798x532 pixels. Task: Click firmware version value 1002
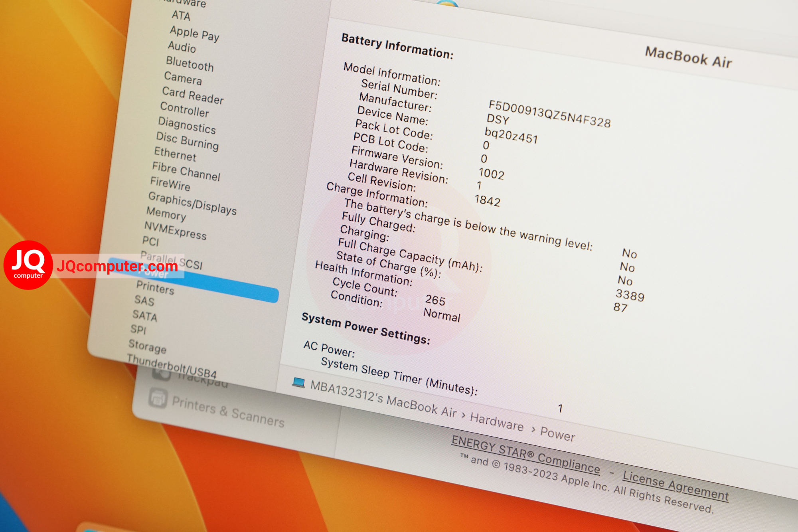pyautogui.click(x=492, y=173)
